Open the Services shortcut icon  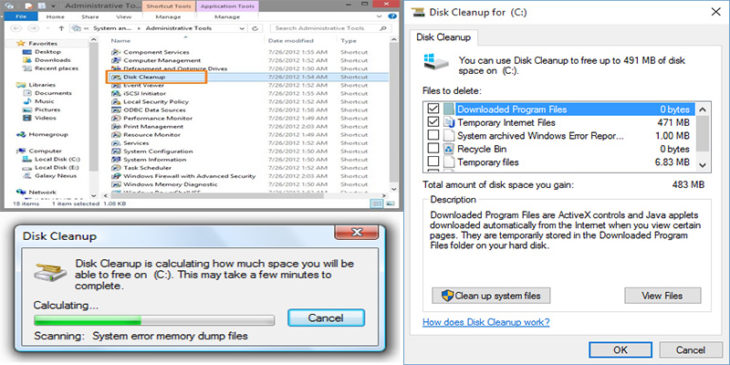(116, 143)
